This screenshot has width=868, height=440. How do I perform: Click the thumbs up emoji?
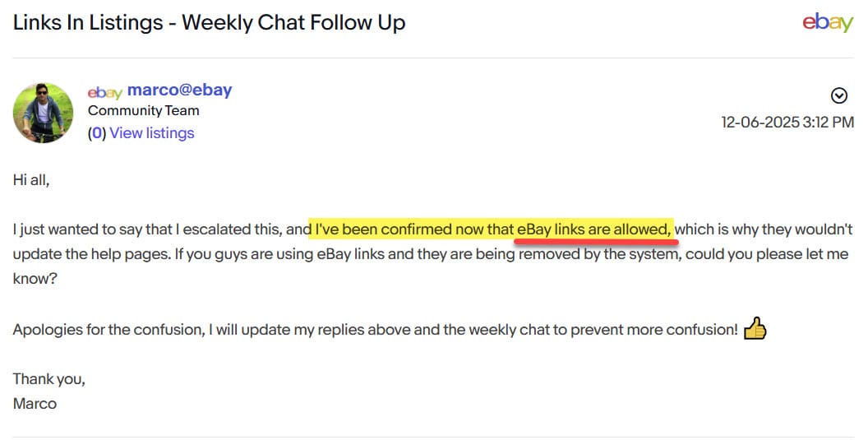(x=755, y=331)
